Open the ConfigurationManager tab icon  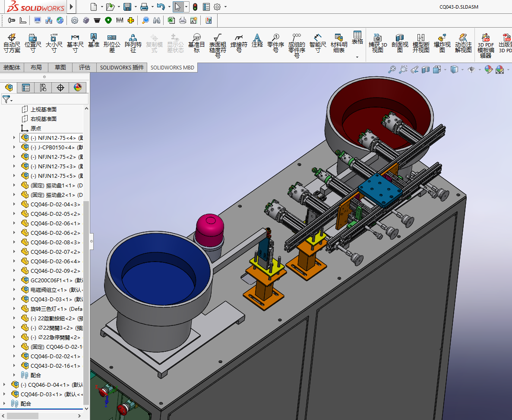click(x=43, y=88)
